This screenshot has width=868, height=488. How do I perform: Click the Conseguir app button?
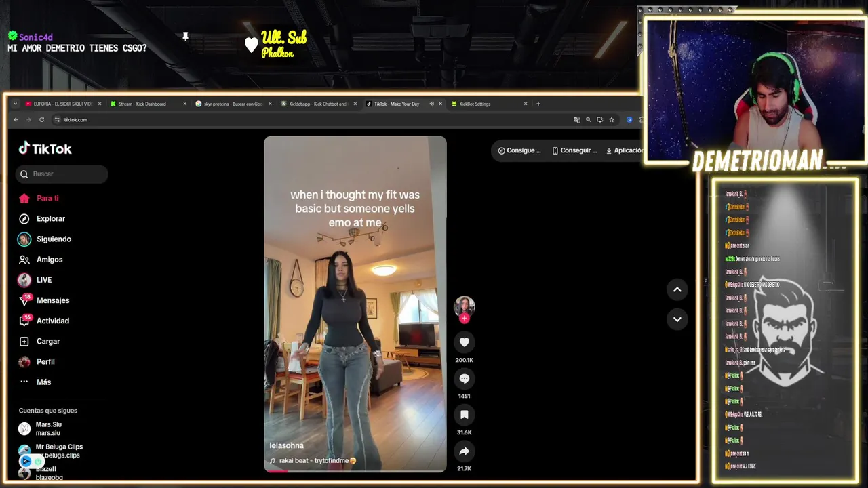(574, 150)
